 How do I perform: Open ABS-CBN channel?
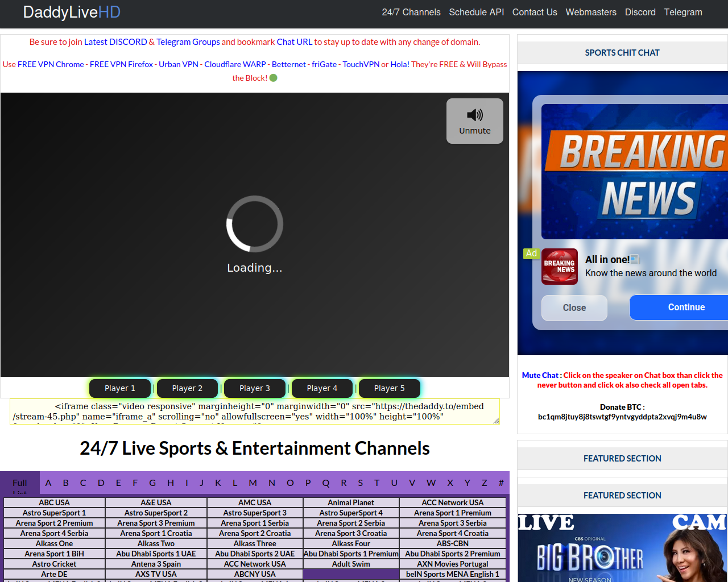pyautogui.click(x=453, y=543)
